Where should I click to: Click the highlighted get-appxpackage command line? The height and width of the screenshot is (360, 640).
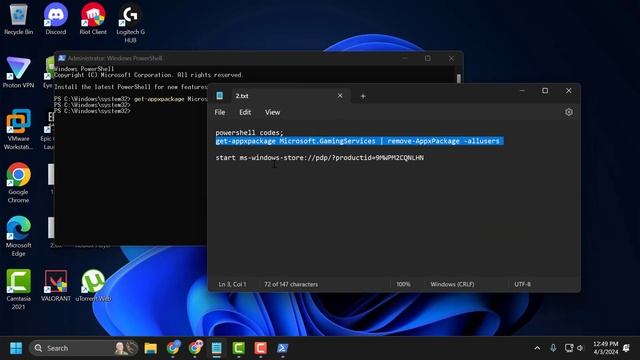point(359,141)
